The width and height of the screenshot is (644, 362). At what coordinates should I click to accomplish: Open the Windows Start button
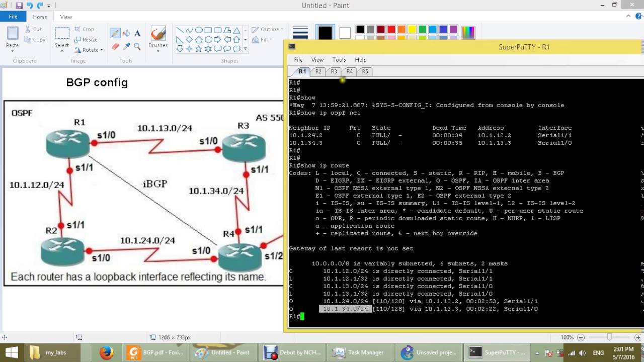tap(12, 352)
